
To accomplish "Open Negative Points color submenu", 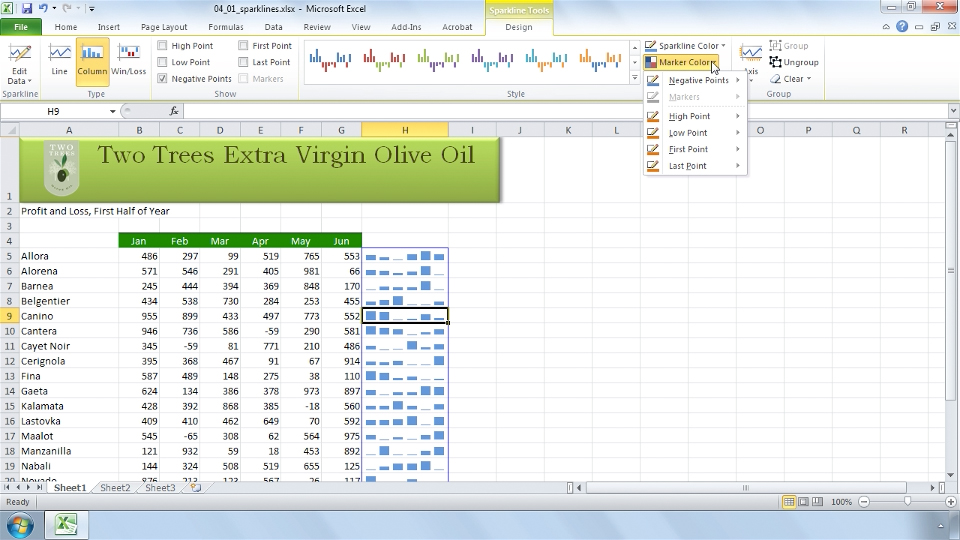I will [695, 80].
